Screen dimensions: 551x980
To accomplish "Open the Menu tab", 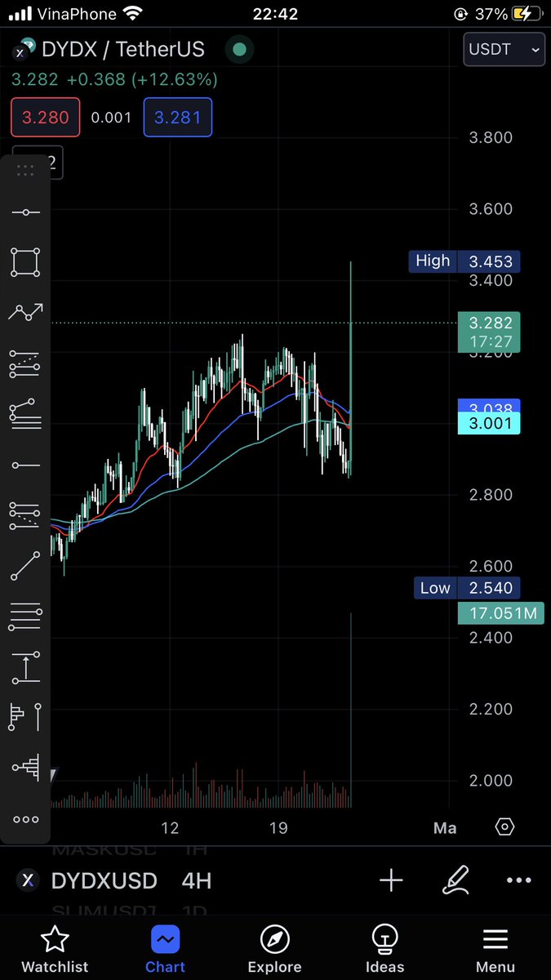I will pyautogui.click(x=495, y=950).
